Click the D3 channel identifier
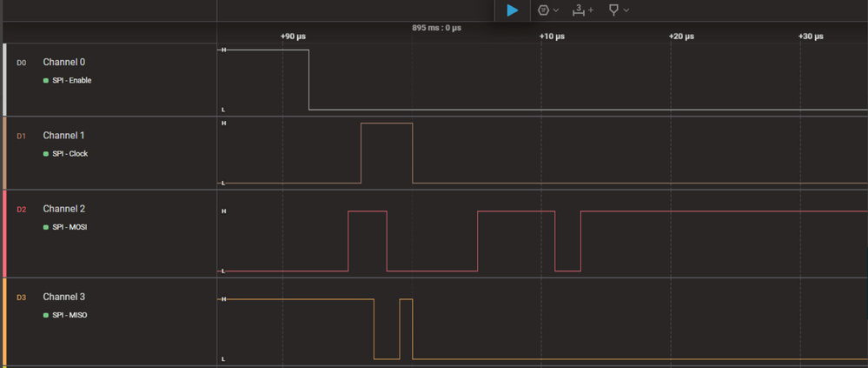Viewport: 868px width, 368px height. click(x=21, y=298)
